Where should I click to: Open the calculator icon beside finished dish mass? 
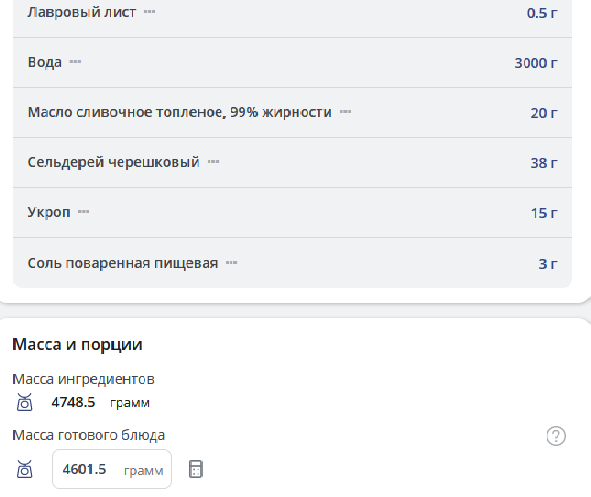[196, 469]
